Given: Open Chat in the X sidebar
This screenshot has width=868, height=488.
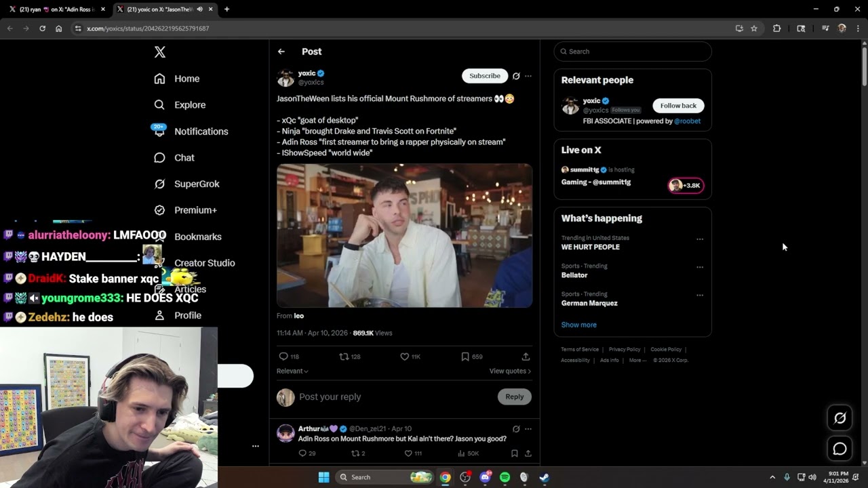Looking at the screenshot, I should 174,158.
